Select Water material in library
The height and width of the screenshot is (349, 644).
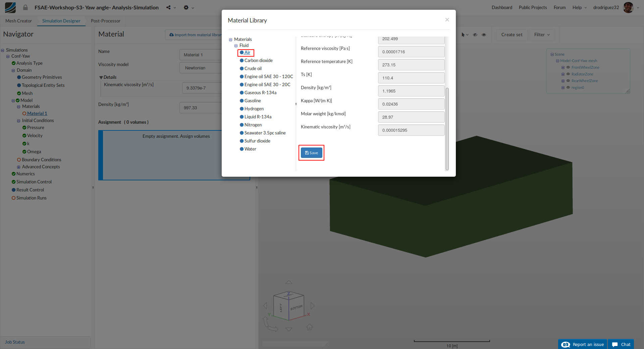click(248, 149)
